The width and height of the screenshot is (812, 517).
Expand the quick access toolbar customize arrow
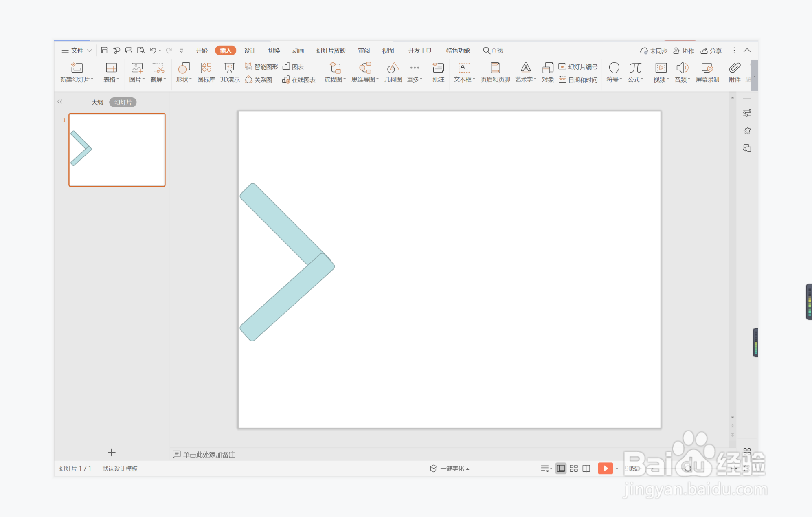[181, 51]
